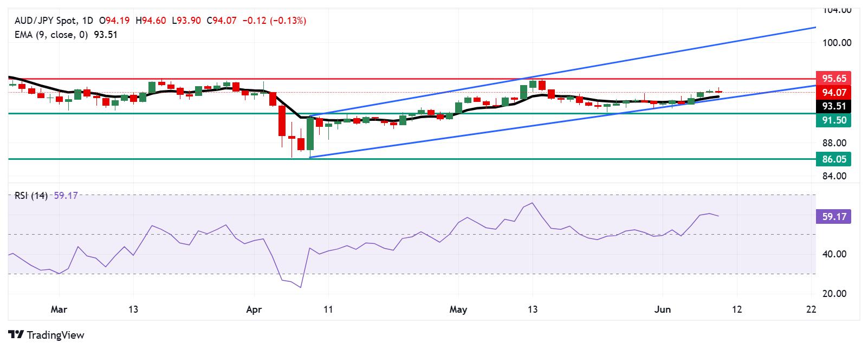Click the red 94.07 current price label
The width and height of the screenshot is (868, 349).
(833, 92)
